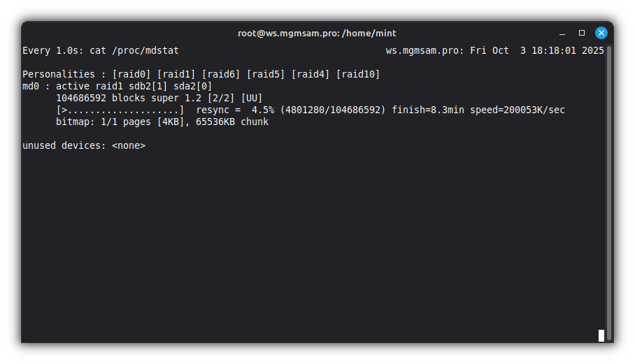Click the window title root@ws.mgmsam.pro

click(317, 33)
